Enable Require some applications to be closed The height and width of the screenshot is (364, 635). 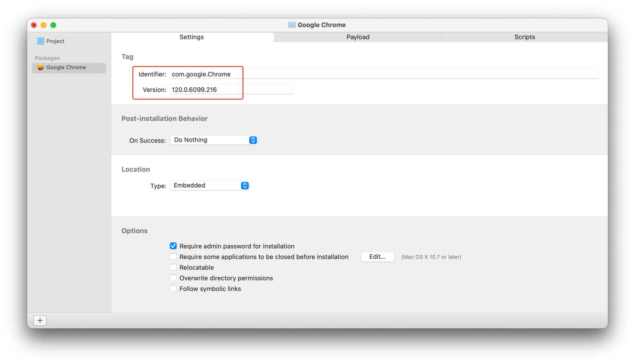pyautogui.click(x=173, y=257)
